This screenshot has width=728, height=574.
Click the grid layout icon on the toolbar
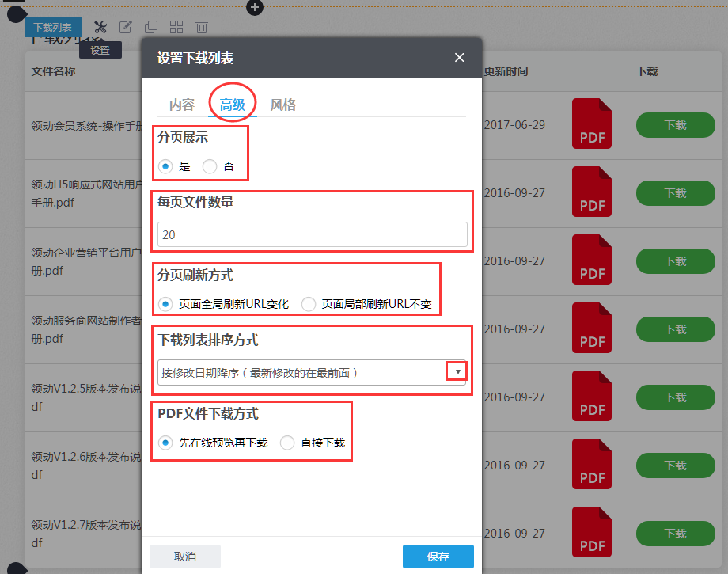pos(176,26)
